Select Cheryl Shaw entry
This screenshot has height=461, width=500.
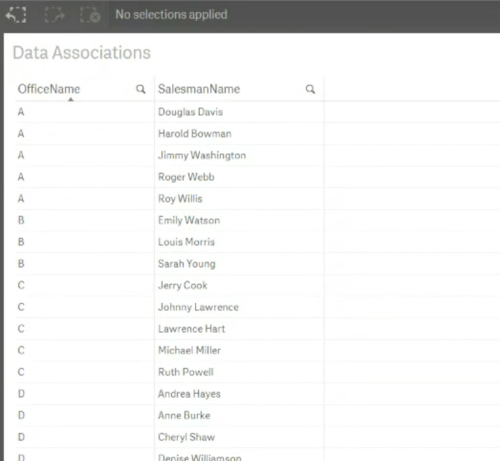[x=186, y=437]
